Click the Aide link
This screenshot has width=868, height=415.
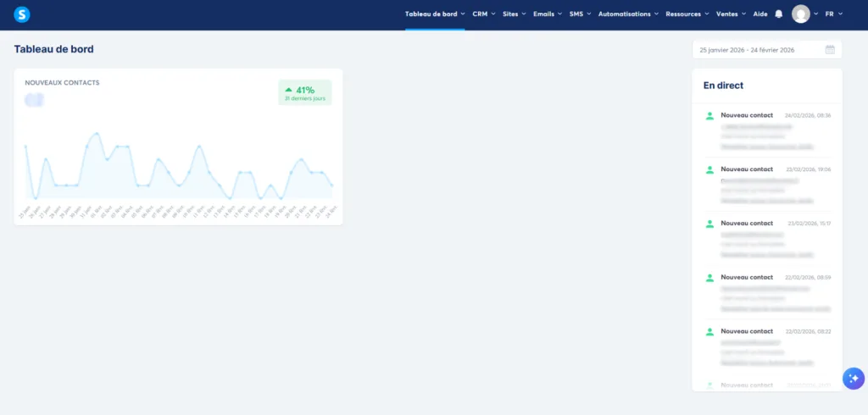[x=760, y=14]
